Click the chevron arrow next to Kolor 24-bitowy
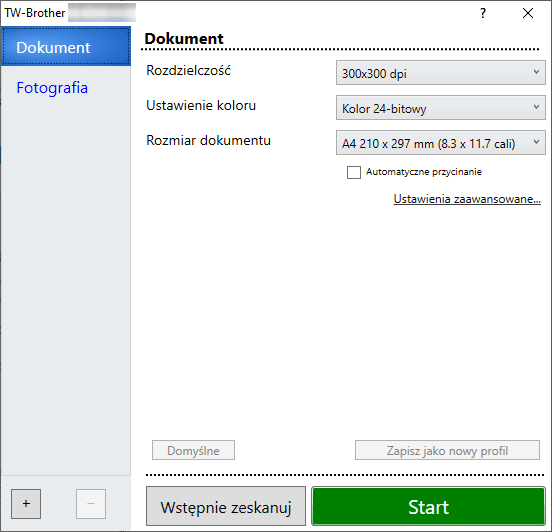552x532 pixels. [536, 107]
